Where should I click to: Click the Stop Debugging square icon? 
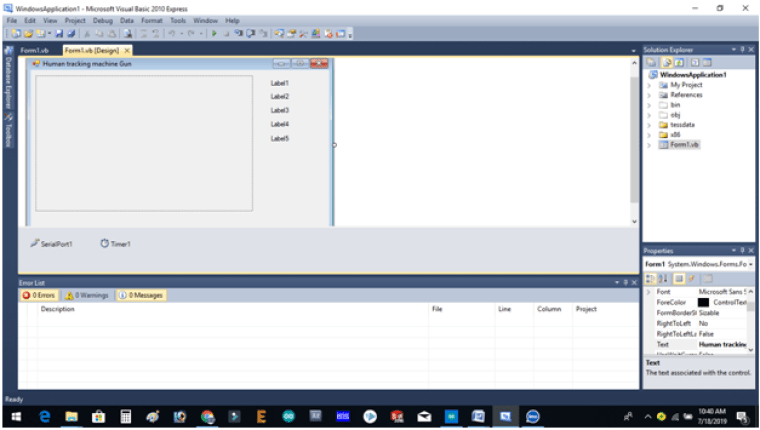pyautogui.click(x=226, y=33)
